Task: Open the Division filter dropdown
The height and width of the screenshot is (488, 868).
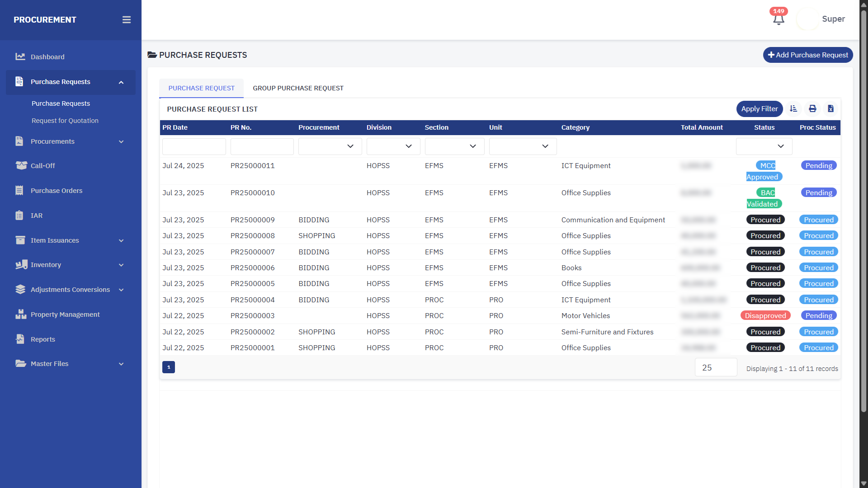Action: click(x=393, y=146)
